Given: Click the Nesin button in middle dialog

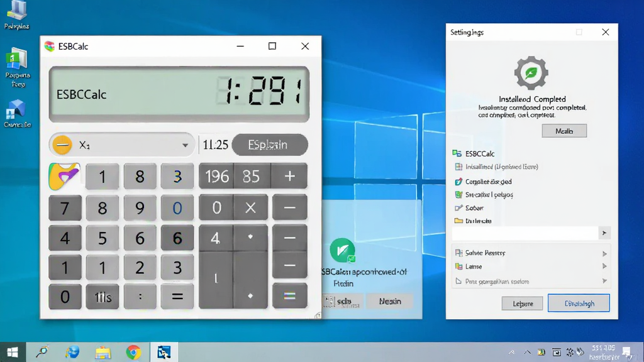Looking at the screenshot, I should coord(390,301).
